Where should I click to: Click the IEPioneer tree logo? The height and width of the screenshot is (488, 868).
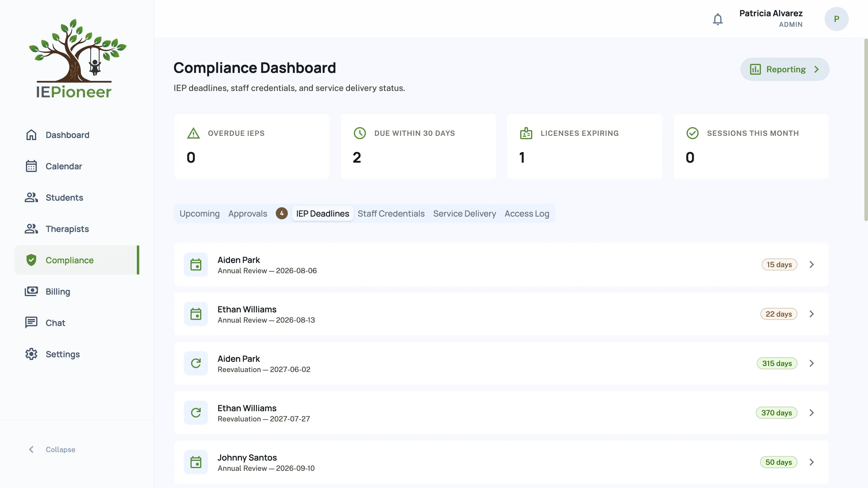tap(77, 59)
